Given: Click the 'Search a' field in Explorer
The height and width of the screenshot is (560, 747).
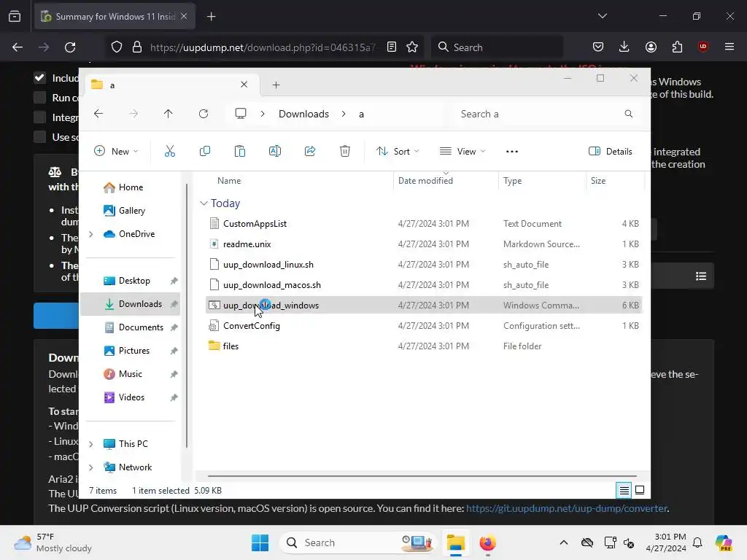Looking at the screenshot, I should pos(546,114).
